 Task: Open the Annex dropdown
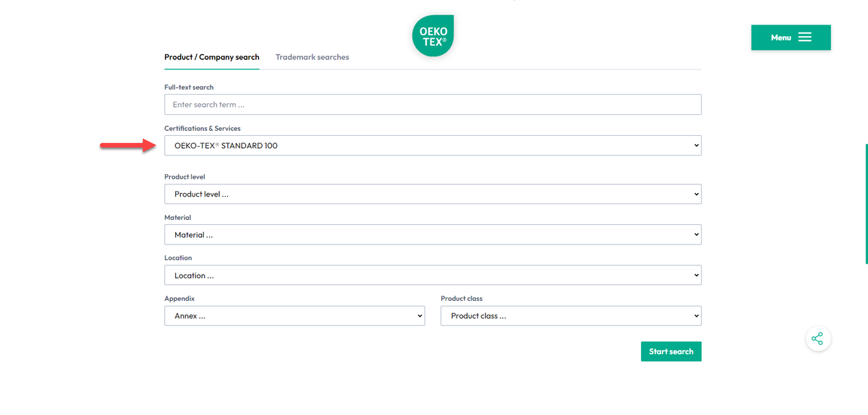pos(294,316)
